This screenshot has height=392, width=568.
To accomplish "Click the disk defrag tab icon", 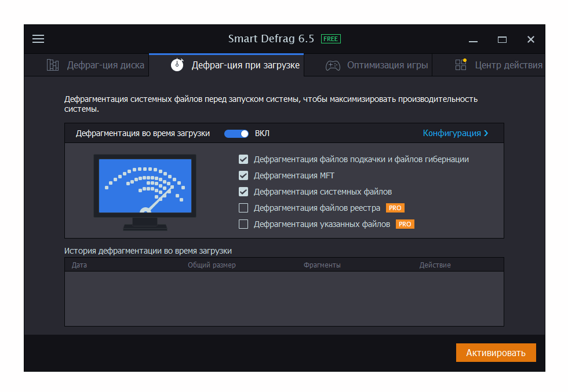I will (x=53, y=65).
